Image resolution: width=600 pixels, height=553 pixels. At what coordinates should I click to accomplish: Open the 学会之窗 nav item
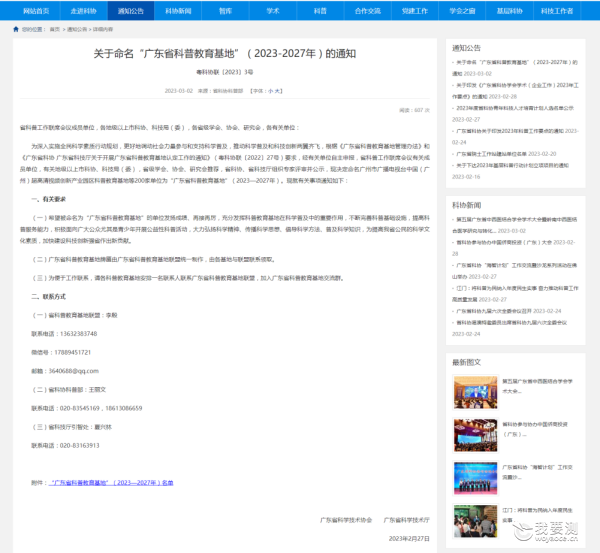[x=462, y=11]
